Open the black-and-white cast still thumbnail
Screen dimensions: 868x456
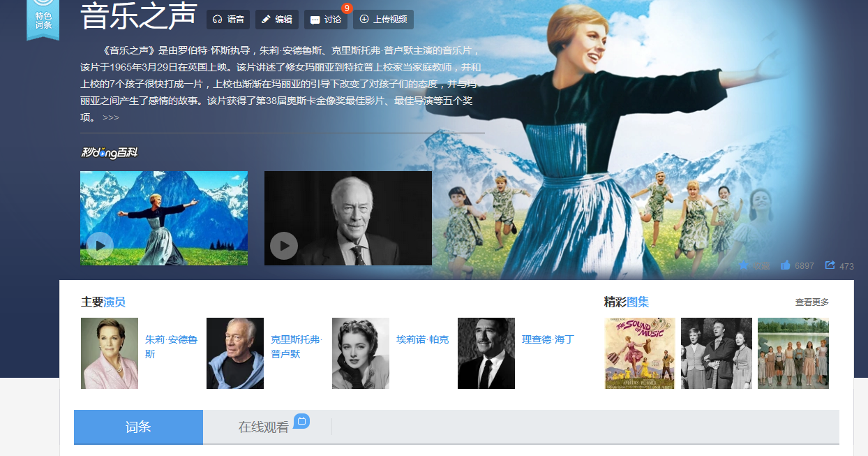click(717, 353)
